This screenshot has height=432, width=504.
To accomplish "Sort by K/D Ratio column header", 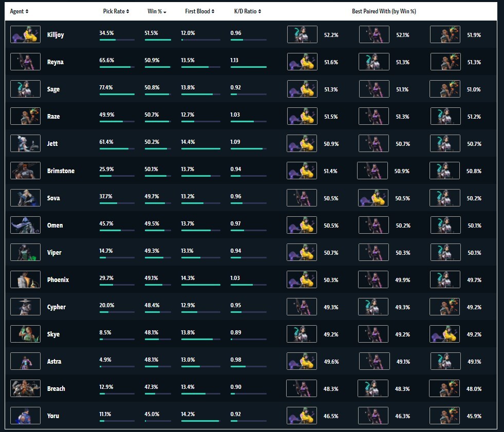I will [x=248, y=11].
